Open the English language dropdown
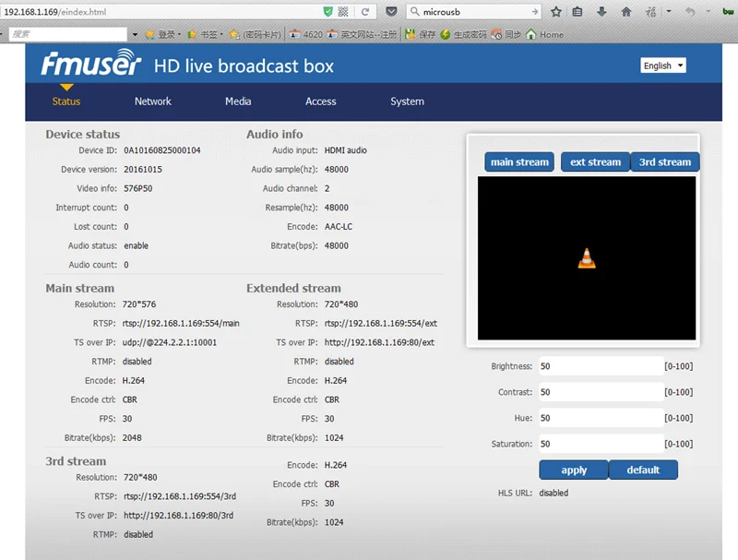Screen dimensions: 738x560 [662, 66]
